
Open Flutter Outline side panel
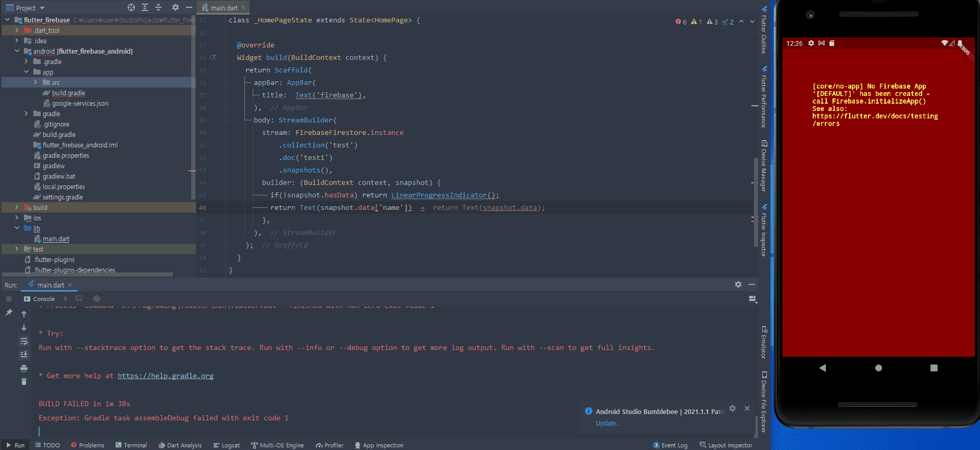click(x=764, y=30)
